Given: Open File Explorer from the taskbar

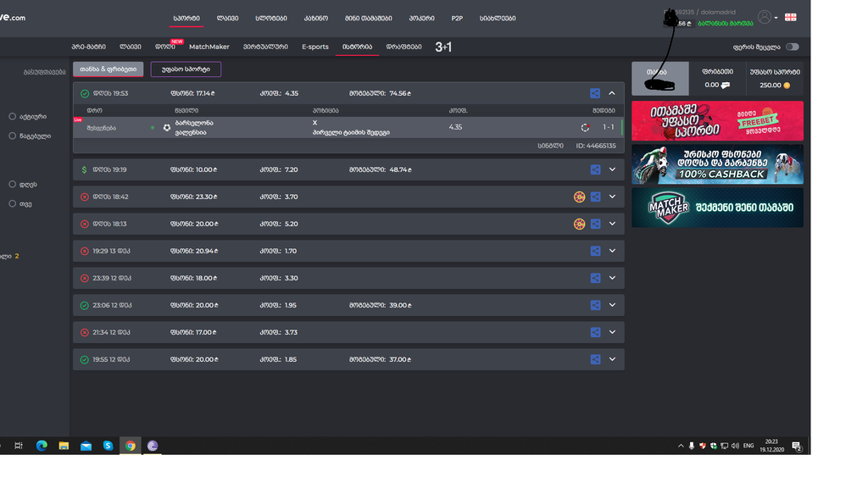Looking at the screenshot, I should coord(64,446).
